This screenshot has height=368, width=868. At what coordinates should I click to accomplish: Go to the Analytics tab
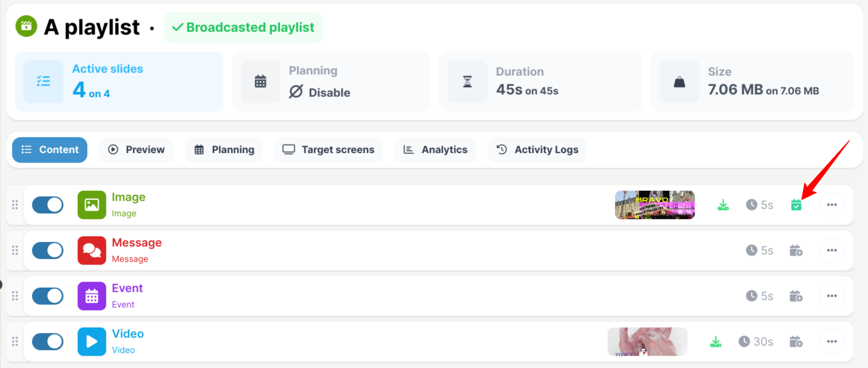click(435, 150)
